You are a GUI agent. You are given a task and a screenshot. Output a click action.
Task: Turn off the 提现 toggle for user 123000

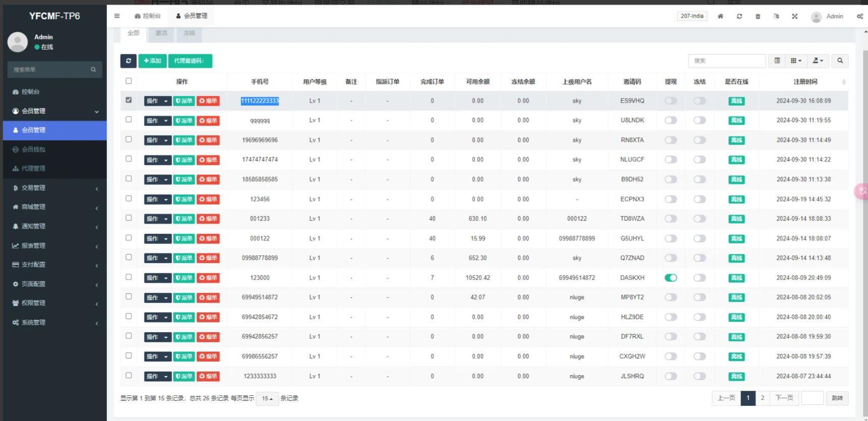click(671, 278)
